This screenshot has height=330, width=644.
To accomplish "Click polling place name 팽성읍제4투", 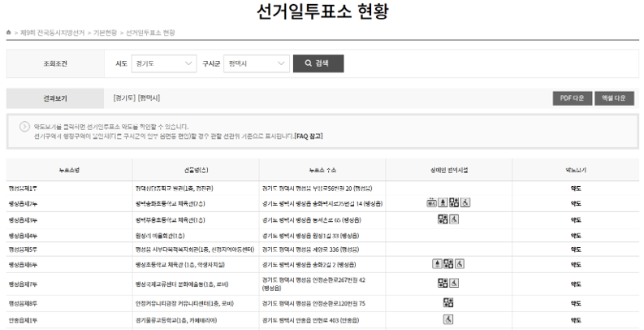I will point(23,236).
